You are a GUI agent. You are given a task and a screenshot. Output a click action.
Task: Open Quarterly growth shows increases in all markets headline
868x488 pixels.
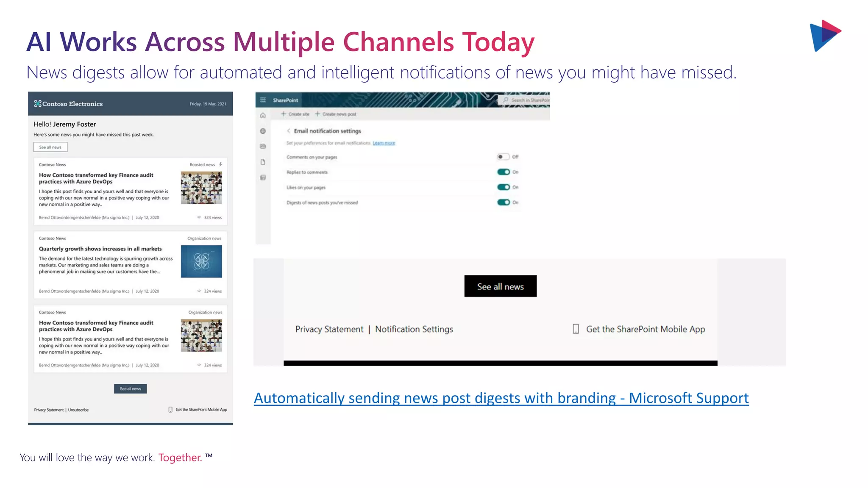tap(100, 249)
